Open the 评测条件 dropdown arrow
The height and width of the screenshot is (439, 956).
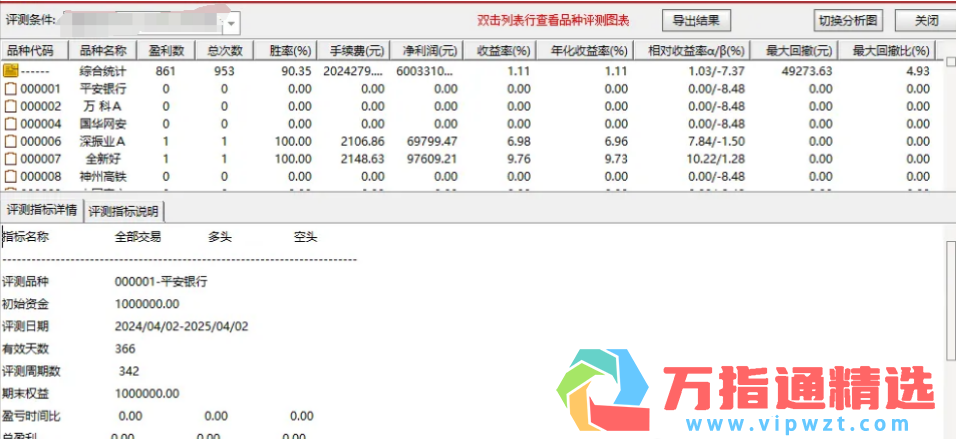[232, 24]
